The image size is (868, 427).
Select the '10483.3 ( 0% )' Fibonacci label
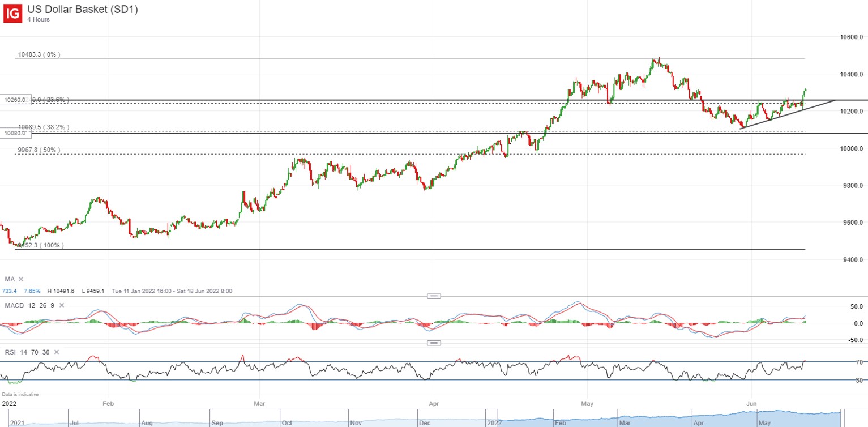coord(39,55)
